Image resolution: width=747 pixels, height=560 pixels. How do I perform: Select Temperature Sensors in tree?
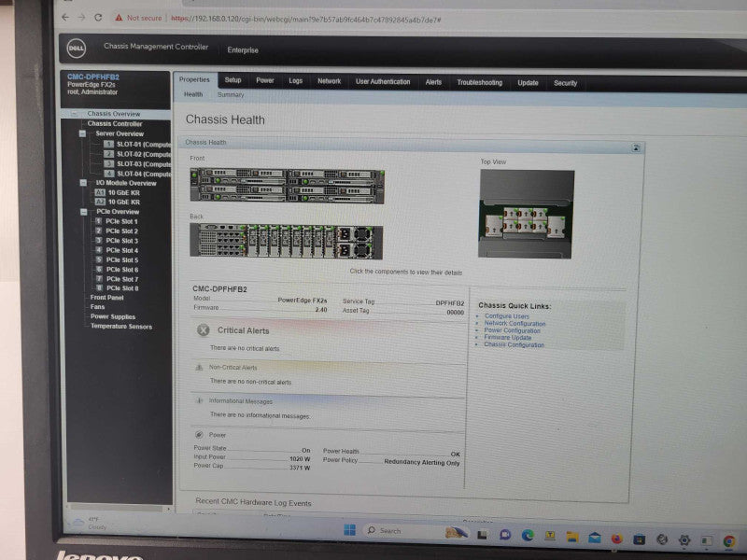pos(121,326)
